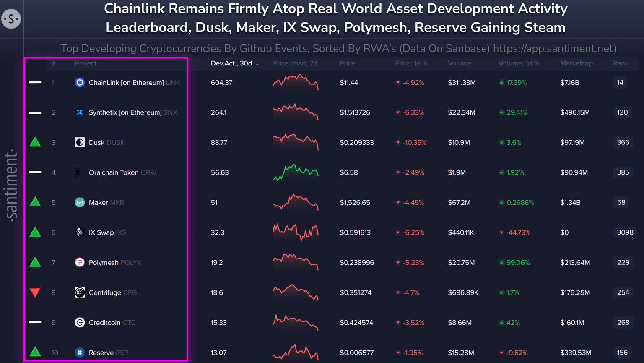Open the ChainLink [on Ethereum] project name

point(126,83)
